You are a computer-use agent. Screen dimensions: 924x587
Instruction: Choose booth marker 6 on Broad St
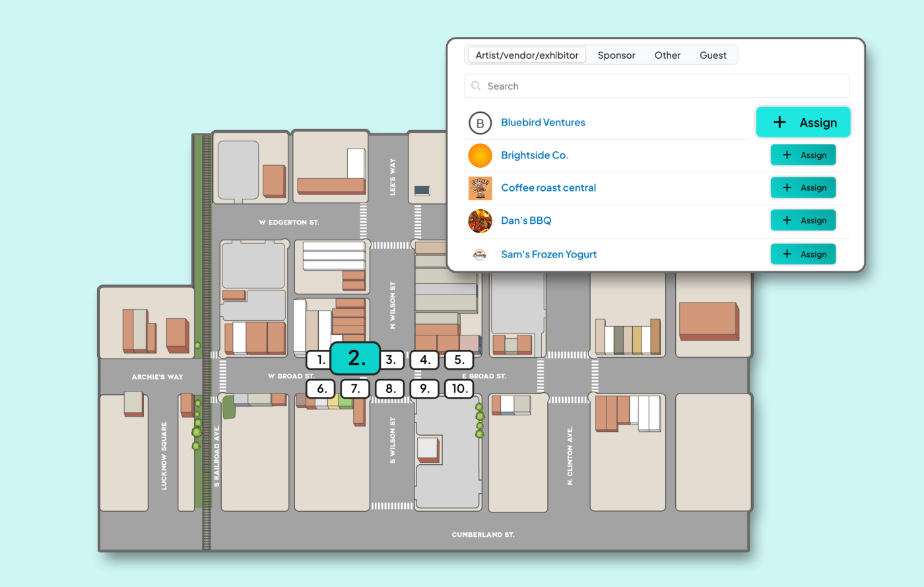click(321, 389)
